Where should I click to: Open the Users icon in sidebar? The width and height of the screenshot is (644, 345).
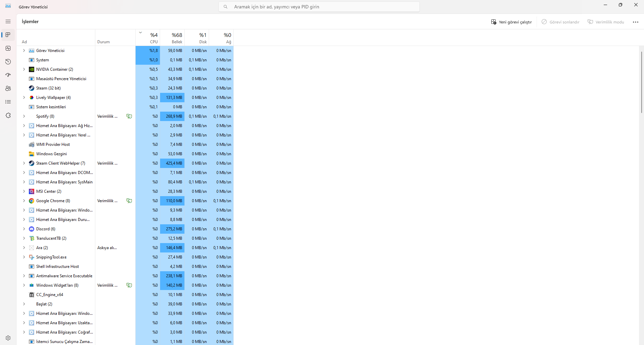point(8,89)
